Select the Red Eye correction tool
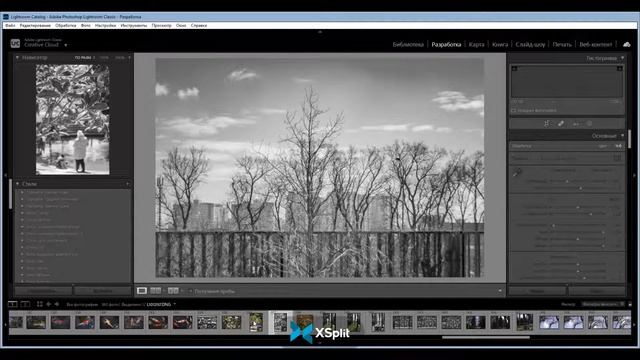640x360 pixels. coord(576,123)
